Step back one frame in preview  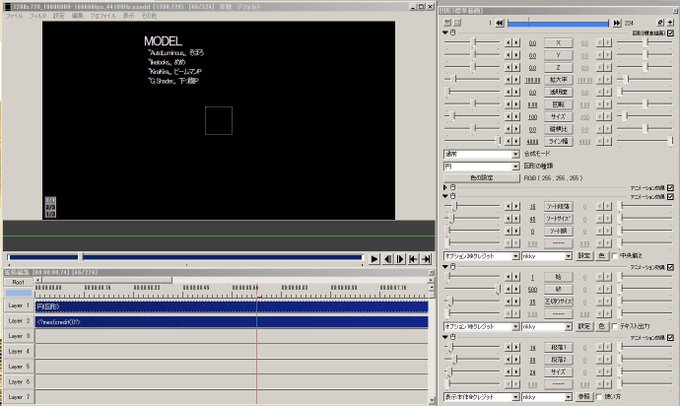[x=387, y=259]
